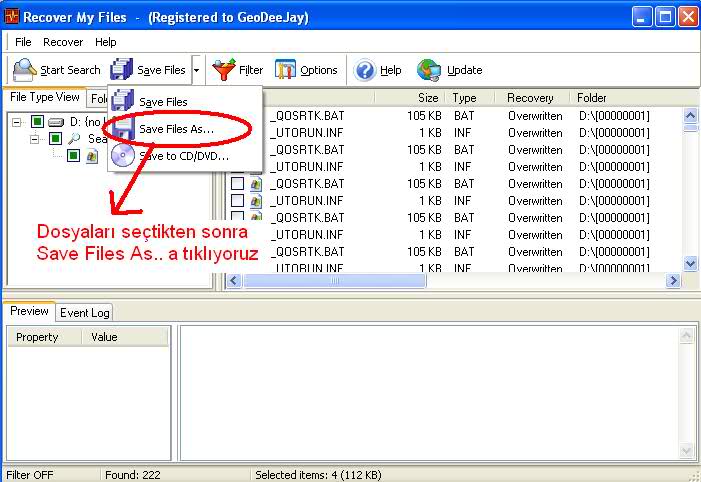Choose Save Files As... from the dropdown
This screenshot has height=482, width=701.
[x=175, y=129]
